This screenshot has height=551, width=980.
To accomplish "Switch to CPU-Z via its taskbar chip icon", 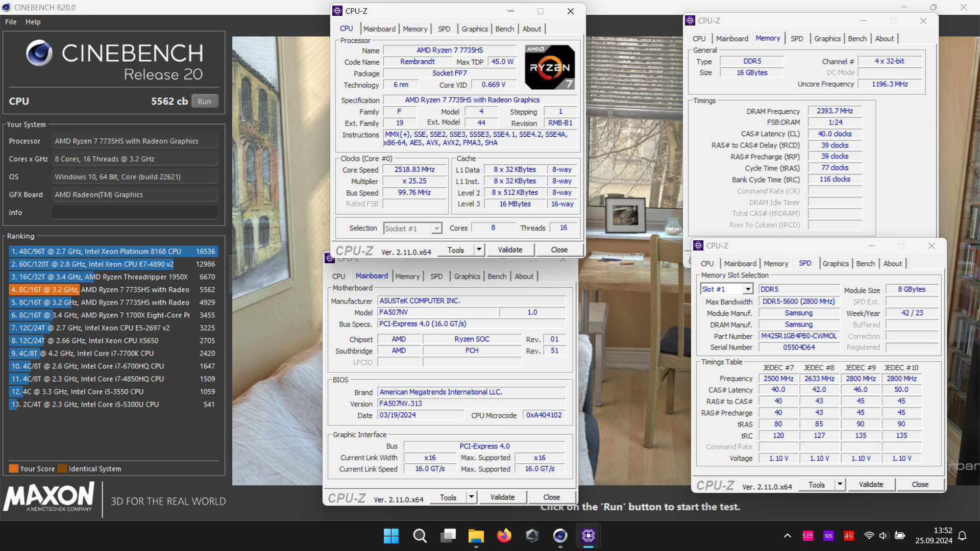I will pos(588,536).
